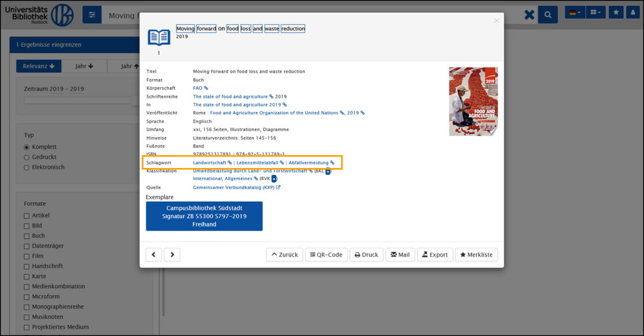
Task: Show the QR-Code for this record
Action: (326, 254)
